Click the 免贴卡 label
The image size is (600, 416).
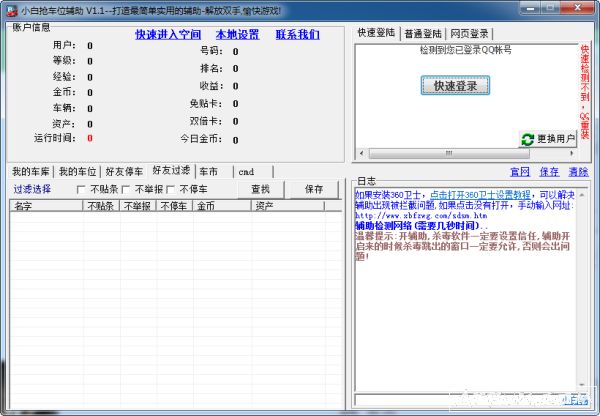(207, 104)
